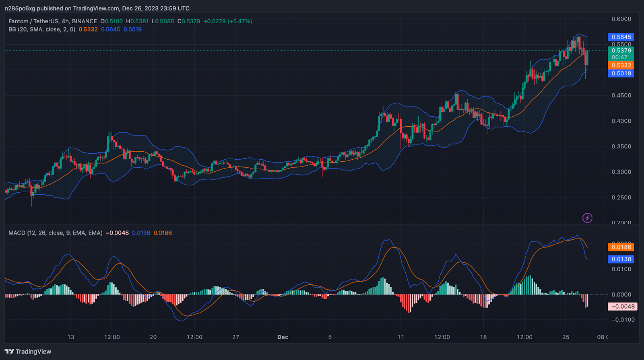
Task: Click the 27 date label on time axis
Action: (235, 337)
